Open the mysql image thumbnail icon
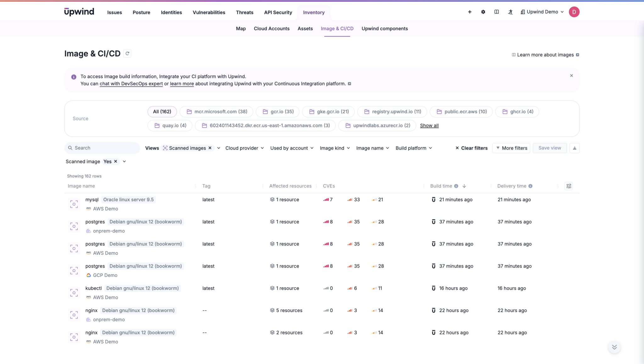 tap(74, 204)
